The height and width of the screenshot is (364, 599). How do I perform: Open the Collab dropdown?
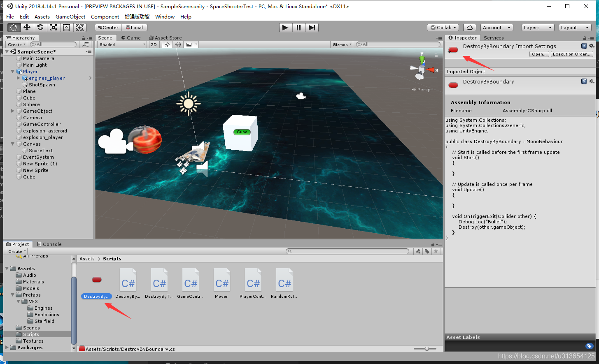coord(443,28)
